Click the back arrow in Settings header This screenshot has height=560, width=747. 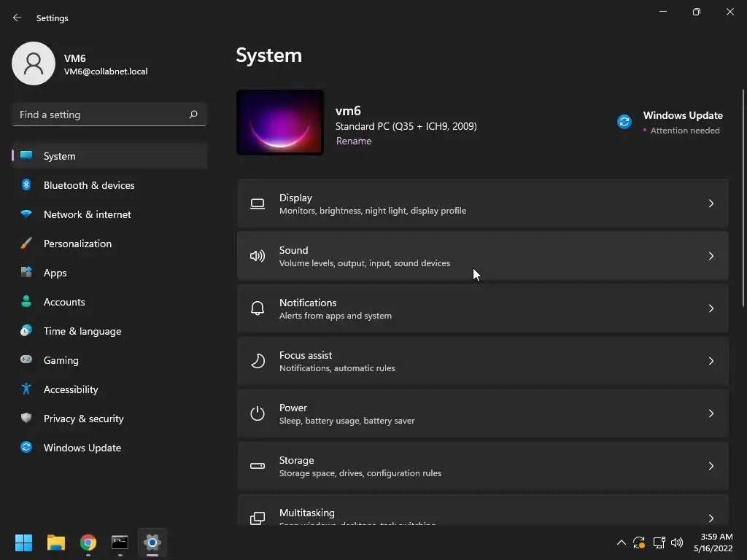(18, 17)
